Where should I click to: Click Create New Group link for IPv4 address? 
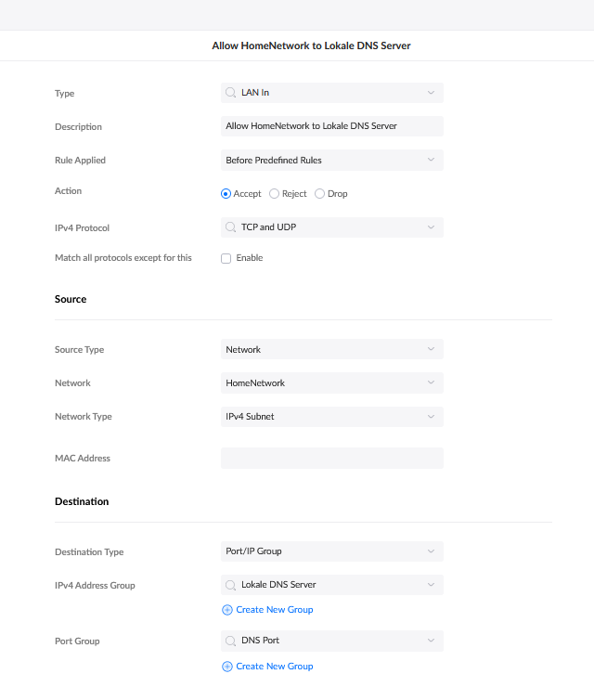(x=275, y=610)
